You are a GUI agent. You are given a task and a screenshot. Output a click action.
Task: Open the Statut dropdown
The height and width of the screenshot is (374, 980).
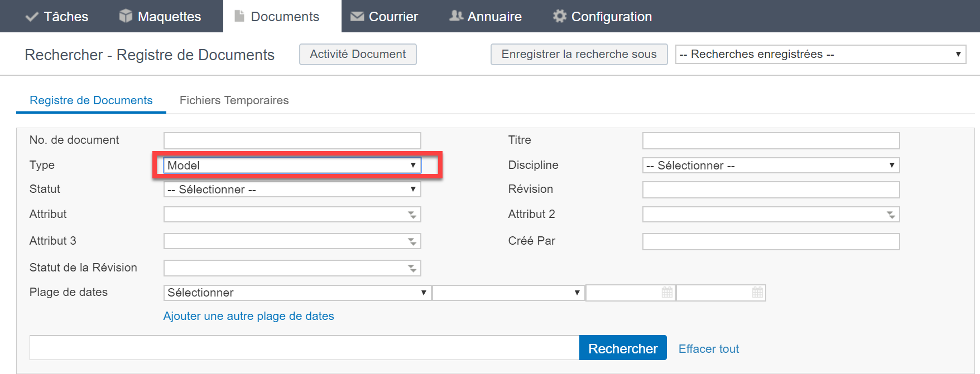[x=292, y=190]
